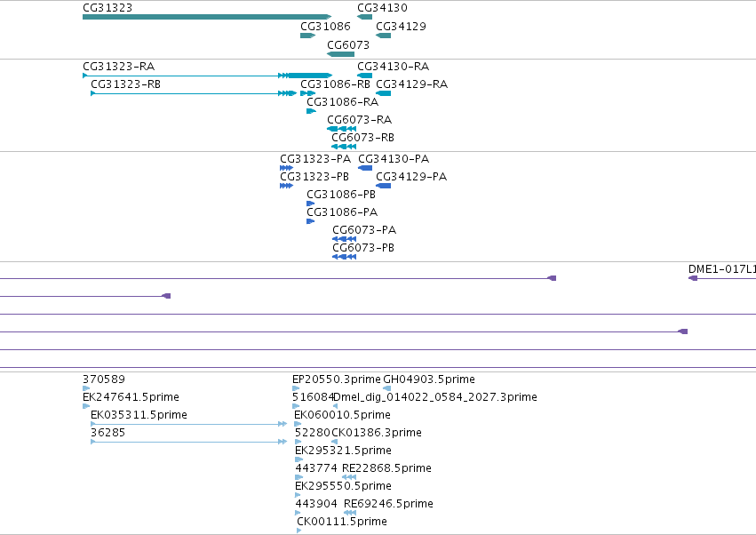Click the Dmel_dig_014022_0584_2027.3prime label

pos(435,397)
